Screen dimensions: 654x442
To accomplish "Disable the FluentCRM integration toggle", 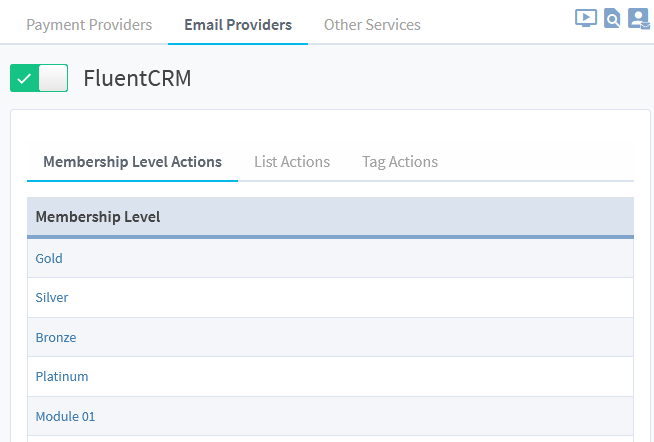I will [x=39, y=78].
